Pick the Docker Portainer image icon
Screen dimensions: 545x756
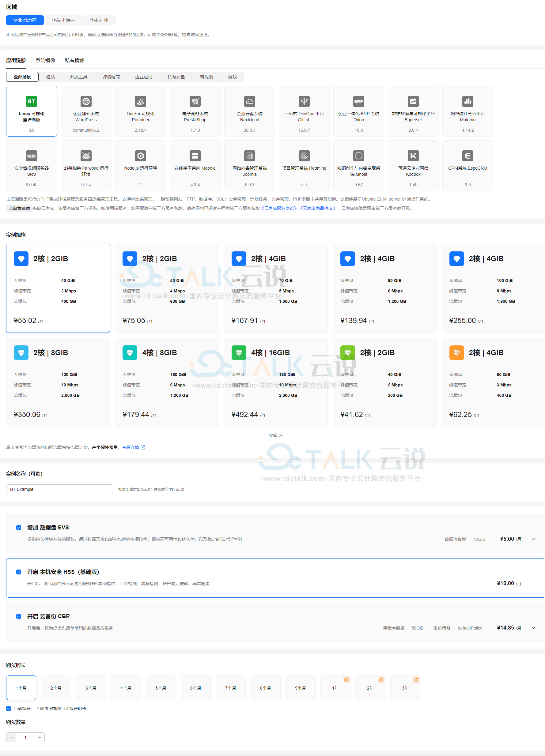point(140,101)
